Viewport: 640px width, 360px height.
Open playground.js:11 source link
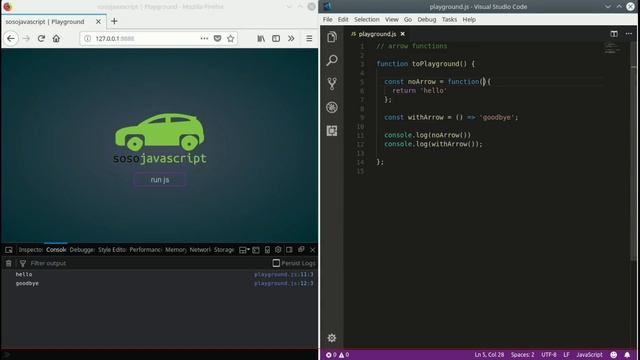284,274
